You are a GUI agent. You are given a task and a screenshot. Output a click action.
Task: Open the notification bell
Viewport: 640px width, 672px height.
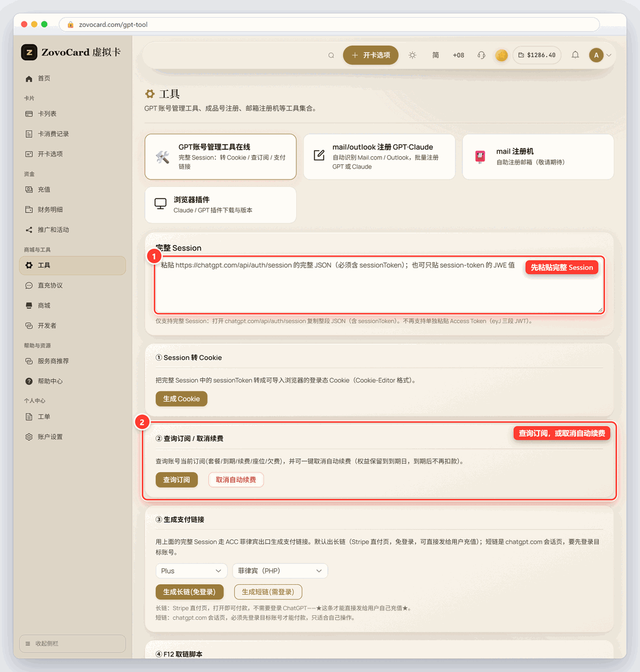pyautogui.click(x=575, y=55)
